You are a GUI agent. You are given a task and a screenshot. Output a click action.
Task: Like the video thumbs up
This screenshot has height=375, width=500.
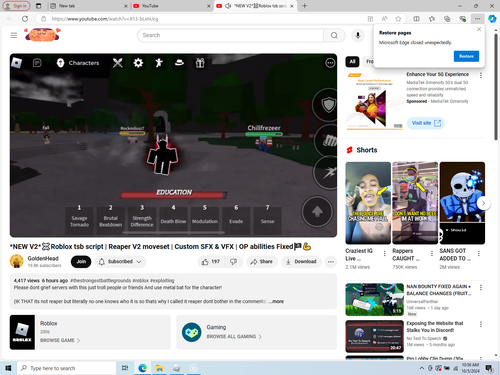click(x=211, y=262)
